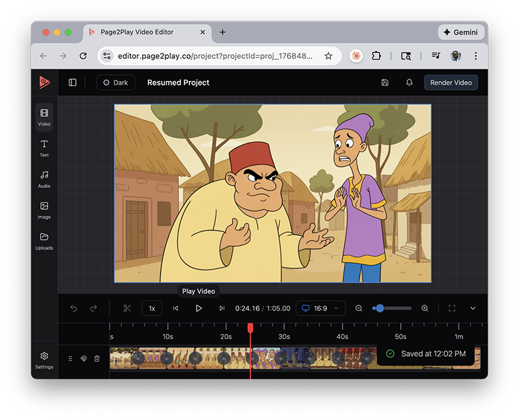519x420 pixels.
Task: Open media controls in toolbar
Action: click(x=436, y=56)
